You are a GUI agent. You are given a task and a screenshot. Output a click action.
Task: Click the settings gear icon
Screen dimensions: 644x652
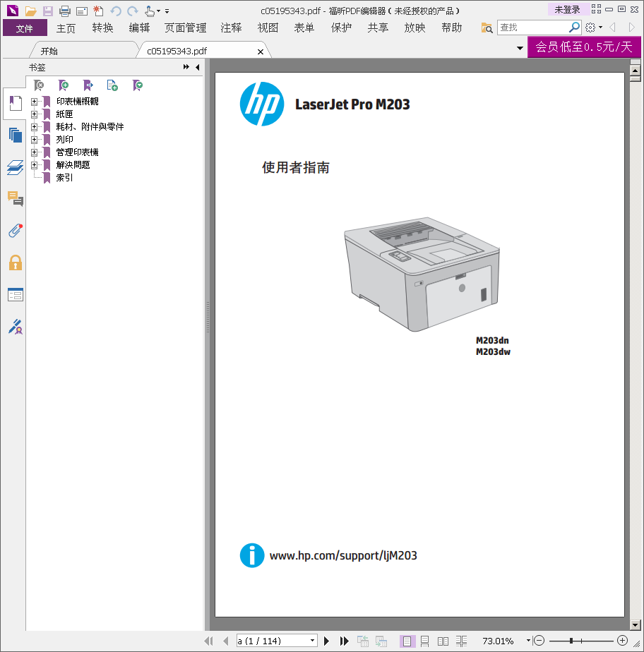tap(590, 28)
